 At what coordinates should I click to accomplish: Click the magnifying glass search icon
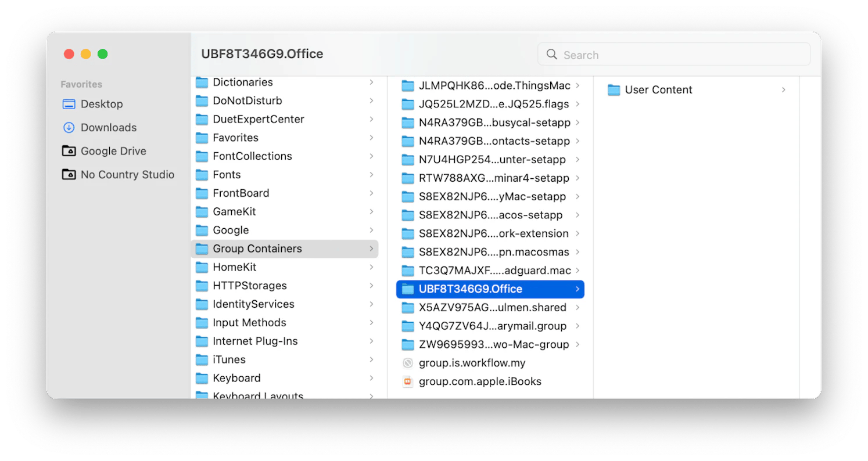point(551,55)
